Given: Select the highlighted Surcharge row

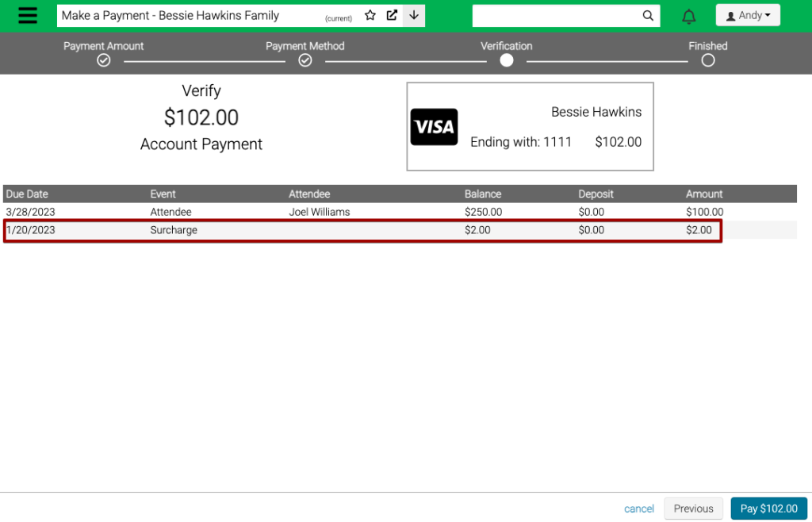Looking at the screenshot, I should coord(362,230).
